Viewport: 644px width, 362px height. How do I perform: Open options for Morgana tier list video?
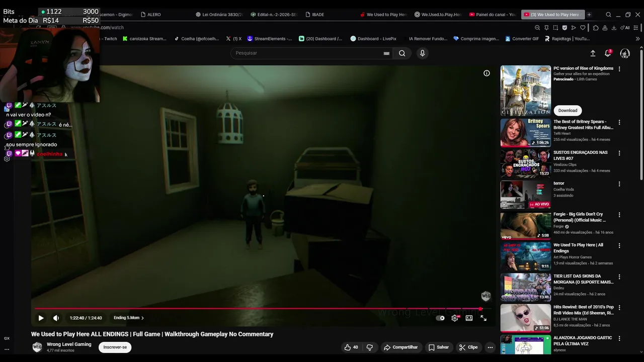pyautogui.click(x=619, y=277)
